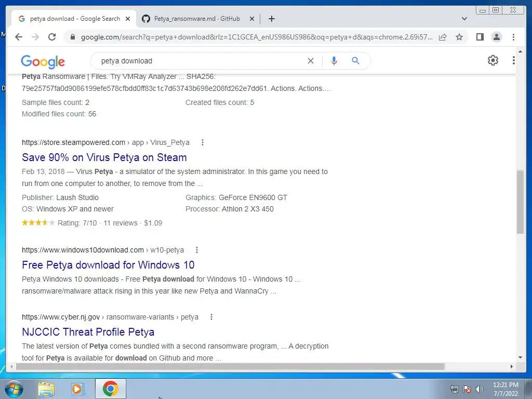Open options dots for cyber.nj.gov result

(211, 317)
